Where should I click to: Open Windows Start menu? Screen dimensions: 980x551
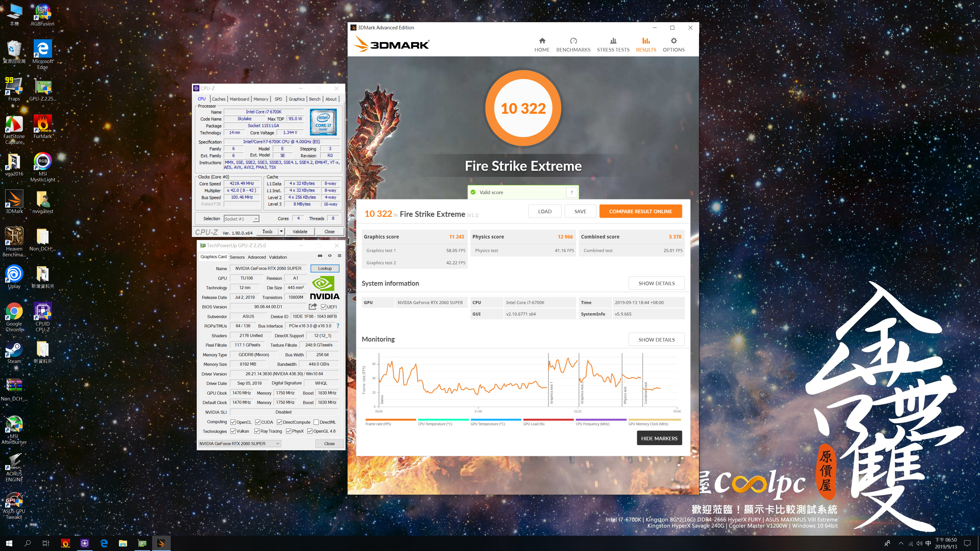coord(9,543)
